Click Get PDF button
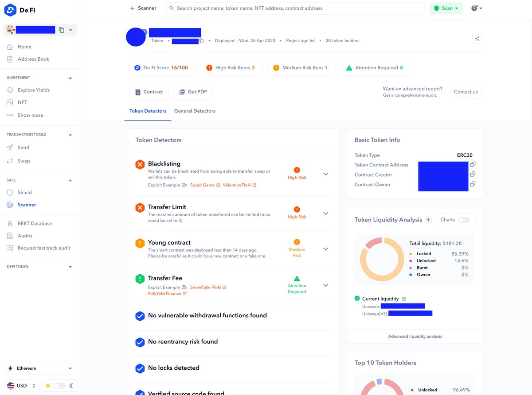Viewport: 532px width, 395px height. coord(193,92)
